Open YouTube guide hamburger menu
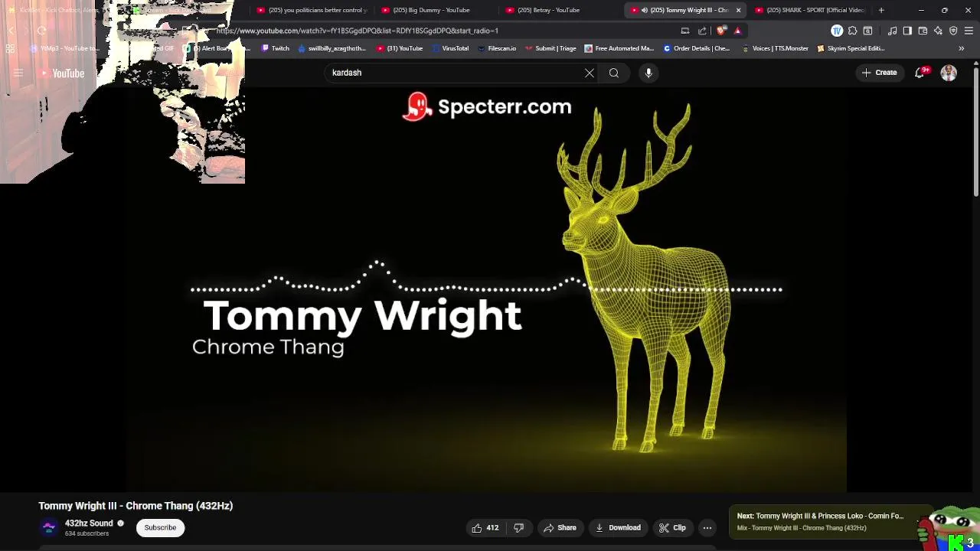The image size is (980, 551). 18,73
